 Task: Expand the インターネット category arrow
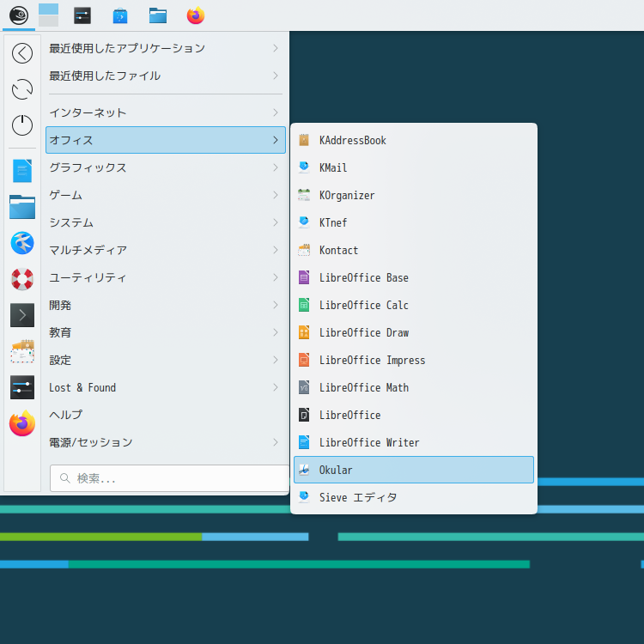(x=276, y=112)
